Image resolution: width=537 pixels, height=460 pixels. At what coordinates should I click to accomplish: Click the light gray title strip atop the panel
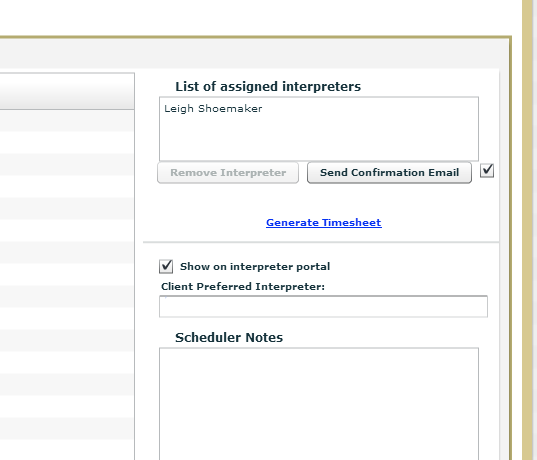pyautogui.click(x=254, y=53)
